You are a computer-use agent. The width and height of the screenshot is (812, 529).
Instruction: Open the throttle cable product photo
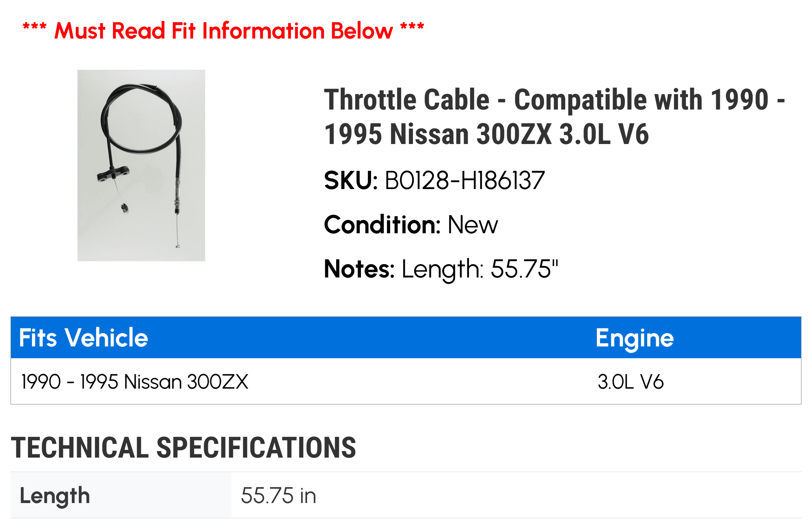tap(141, 165)
